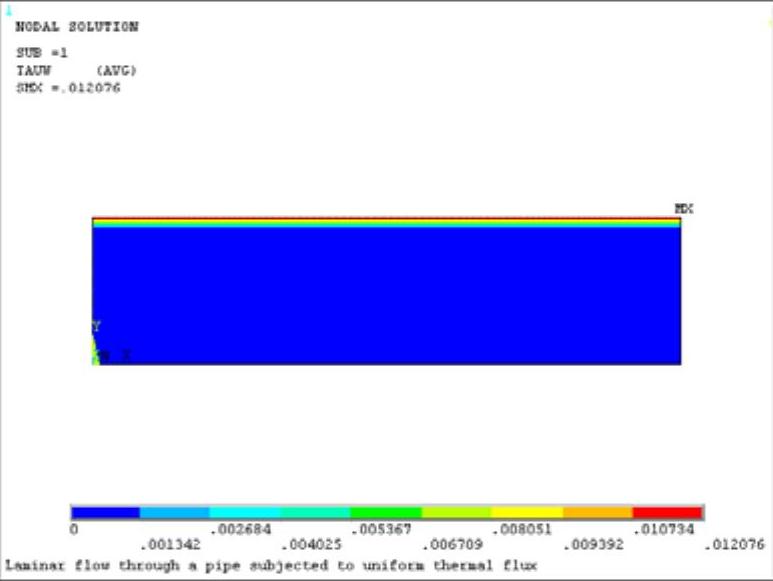Click the green legend swatch
Screen dimensions: 773x581
386,513
